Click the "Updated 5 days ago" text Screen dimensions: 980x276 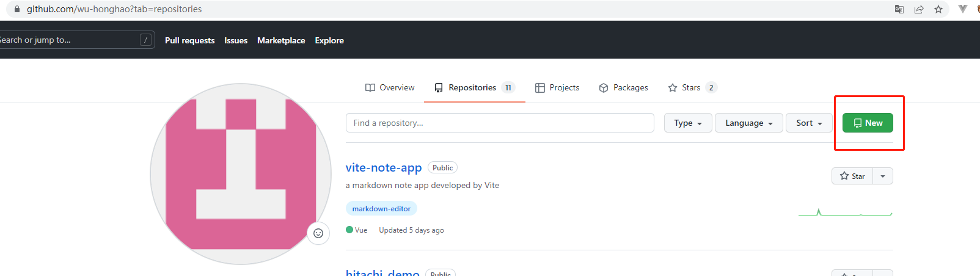point(411,230)
